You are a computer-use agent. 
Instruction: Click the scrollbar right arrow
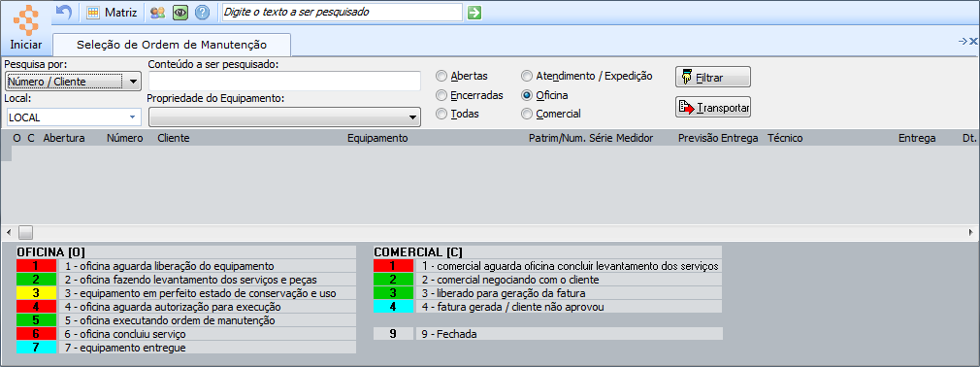pos(971,232)
